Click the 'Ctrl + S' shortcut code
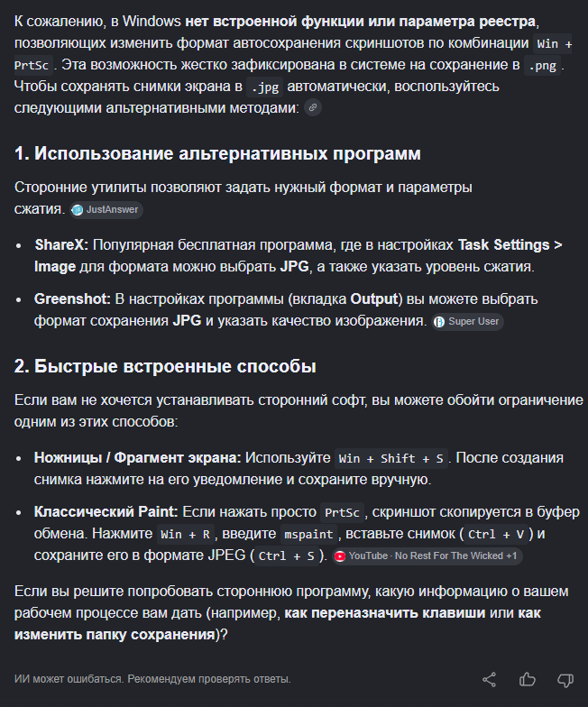 click(287, 555)
